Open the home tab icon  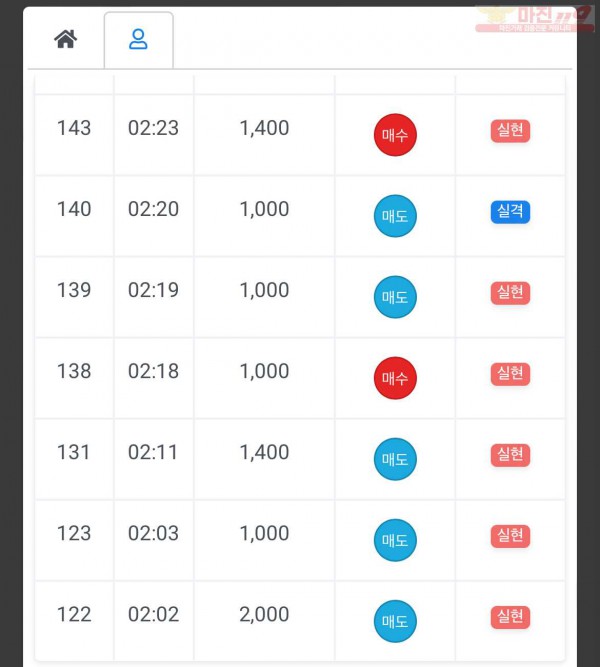click(x=66, y=39)
